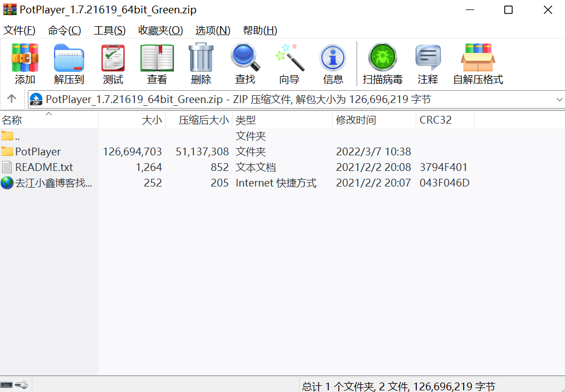Viewport: 565px width, 392px height.
Task: Sort by Name (名称) column header
Action: [12, 120]
